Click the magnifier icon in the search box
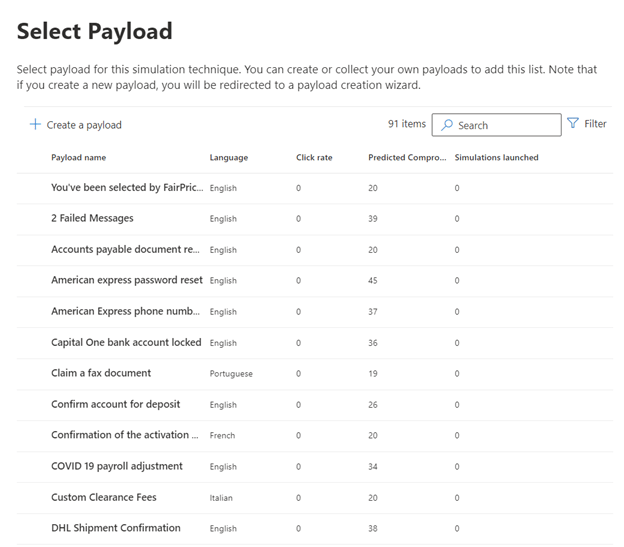This screenshot has width=624, height=547. 447,125
